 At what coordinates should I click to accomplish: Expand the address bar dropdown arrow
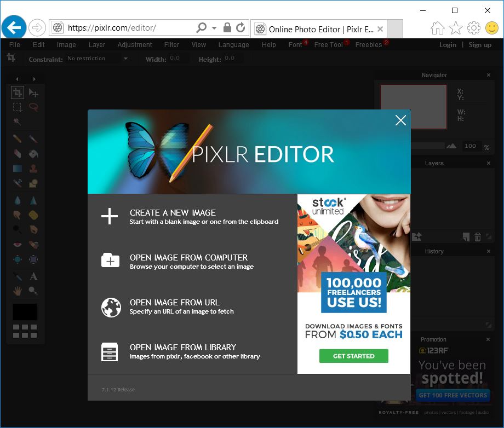click(214, 28)
